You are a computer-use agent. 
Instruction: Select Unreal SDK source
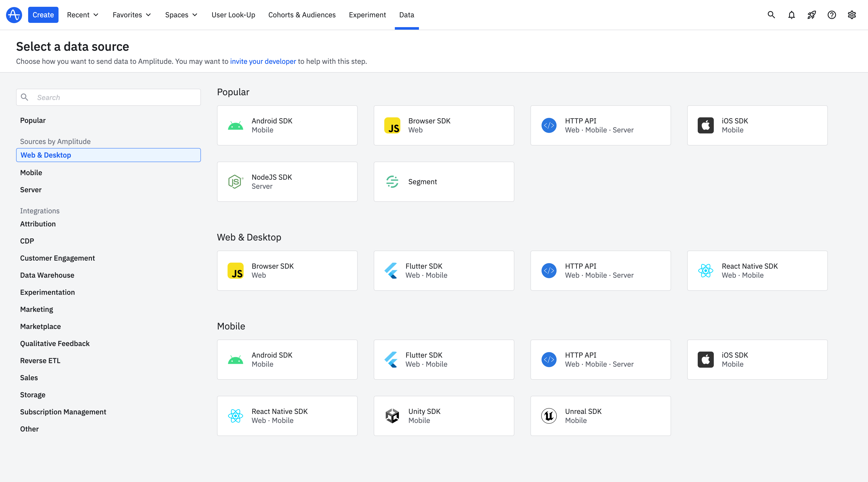click(601, 416)
